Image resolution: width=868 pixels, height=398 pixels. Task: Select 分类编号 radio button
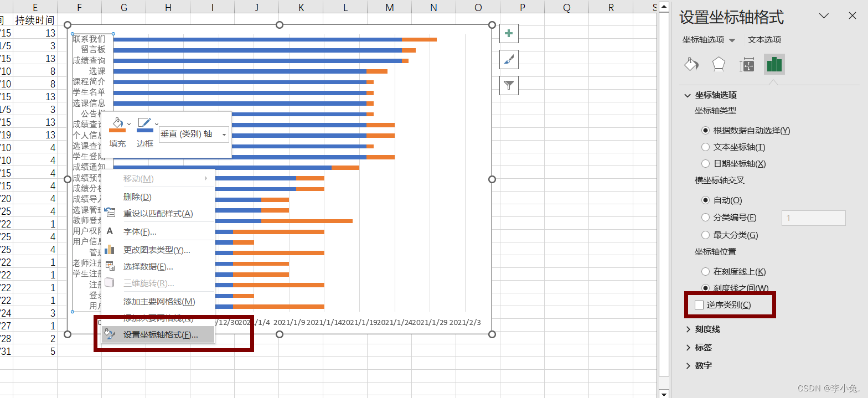point(705,218)
